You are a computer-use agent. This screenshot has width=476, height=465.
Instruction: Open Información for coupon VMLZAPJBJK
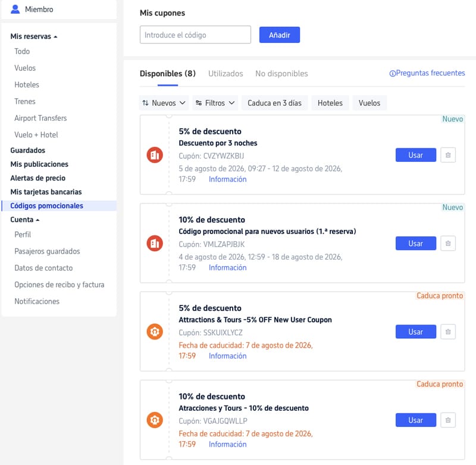pyautogui.click(x=227, y=267)
